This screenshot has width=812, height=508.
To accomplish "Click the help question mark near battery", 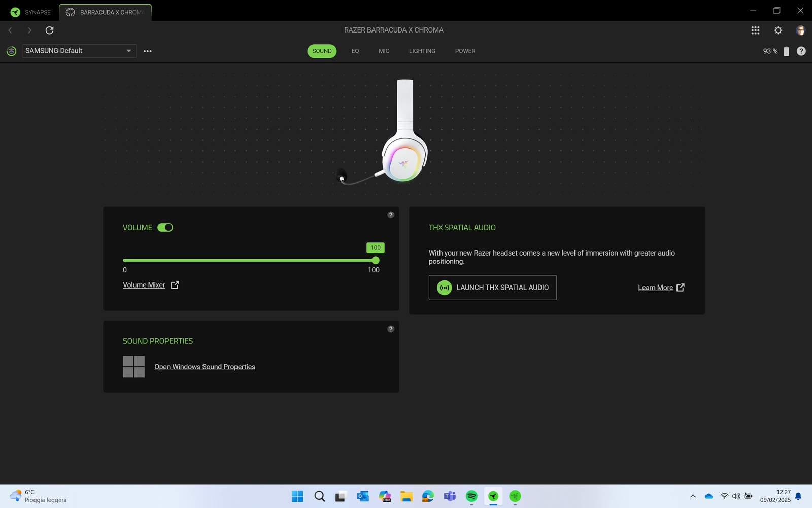I will [x=801, y=51].
